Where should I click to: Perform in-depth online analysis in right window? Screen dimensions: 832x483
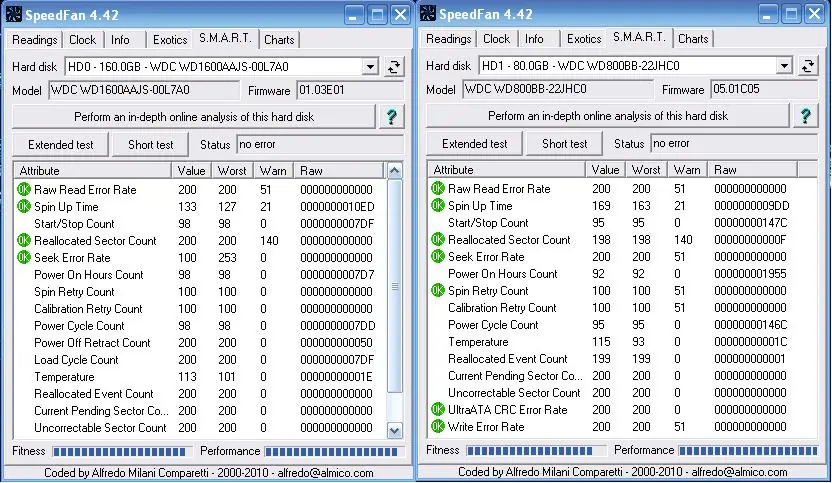click(x=608, y=116)
